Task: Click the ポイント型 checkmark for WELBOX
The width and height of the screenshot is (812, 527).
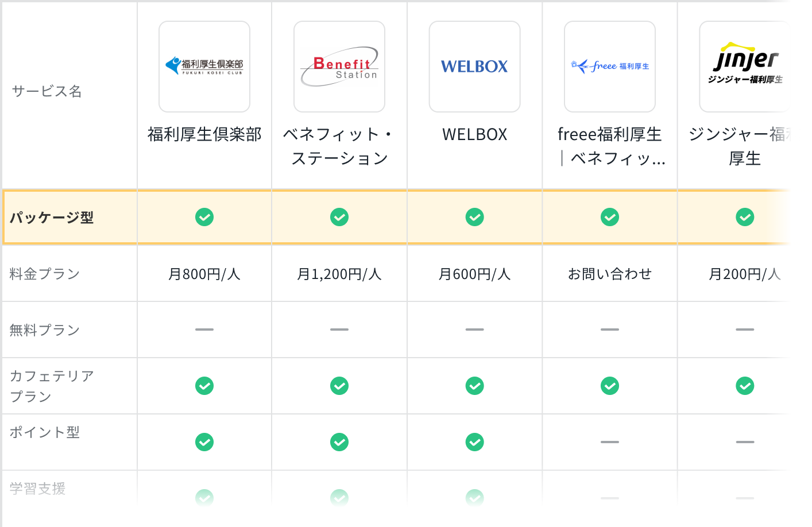Action: click(474, 442)
